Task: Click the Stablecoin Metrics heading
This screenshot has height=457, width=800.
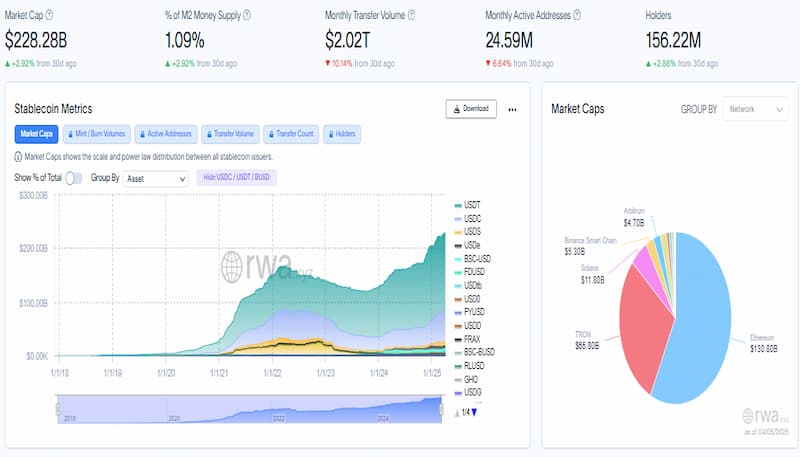Action: coord(53,109)
